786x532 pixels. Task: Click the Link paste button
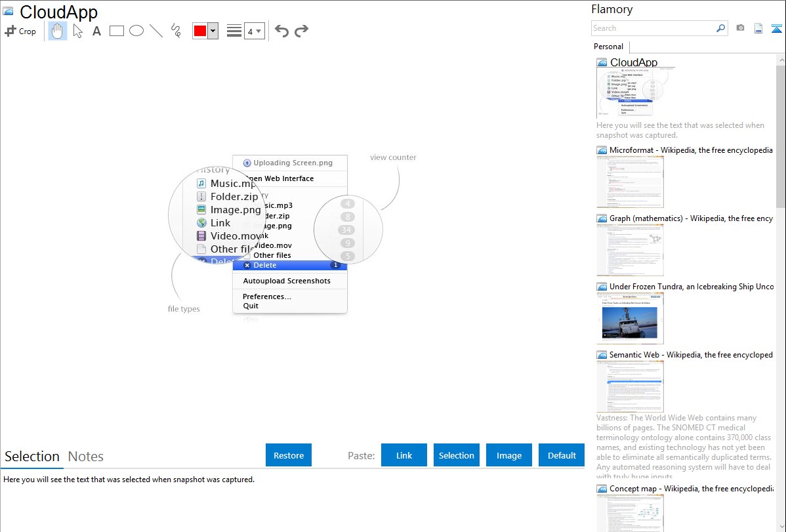pos(404,455)
